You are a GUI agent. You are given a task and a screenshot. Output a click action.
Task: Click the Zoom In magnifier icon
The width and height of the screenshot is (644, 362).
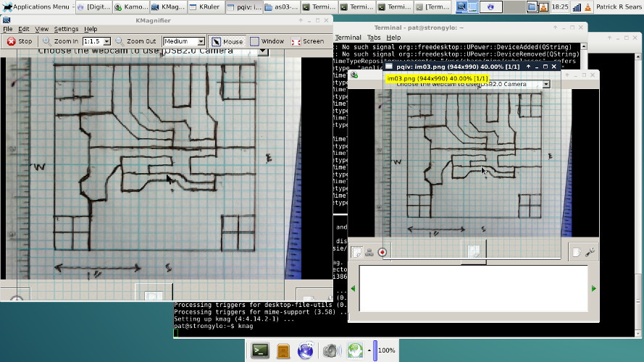coord(46,41)
